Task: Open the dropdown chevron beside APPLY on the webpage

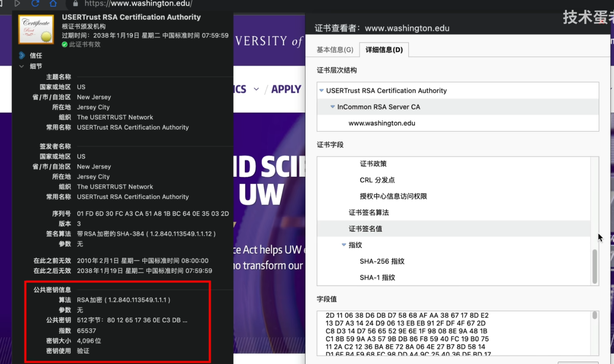Action: 256,89
